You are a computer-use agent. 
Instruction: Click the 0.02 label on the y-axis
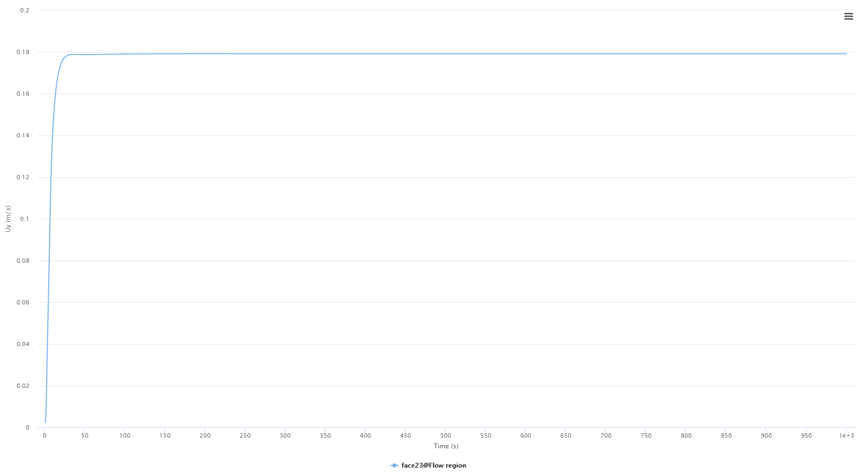pos(23,386)
